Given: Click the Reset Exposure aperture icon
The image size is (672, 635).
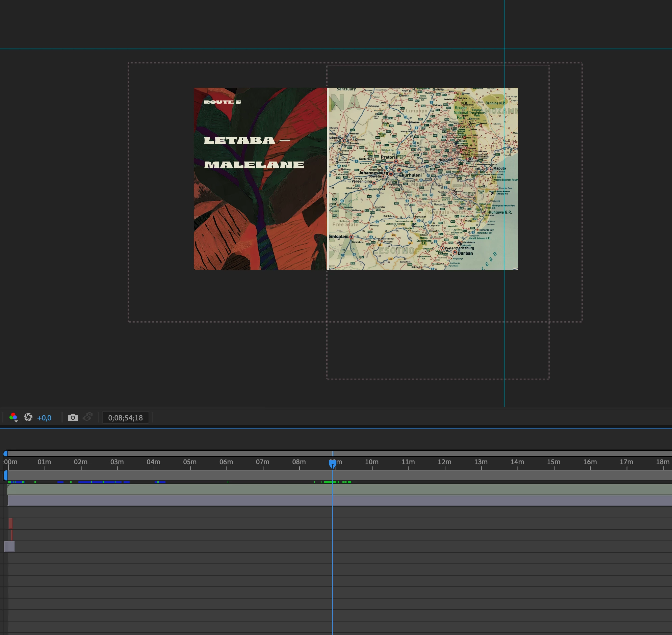Looking at the screenshot, I should coord(28,417).
